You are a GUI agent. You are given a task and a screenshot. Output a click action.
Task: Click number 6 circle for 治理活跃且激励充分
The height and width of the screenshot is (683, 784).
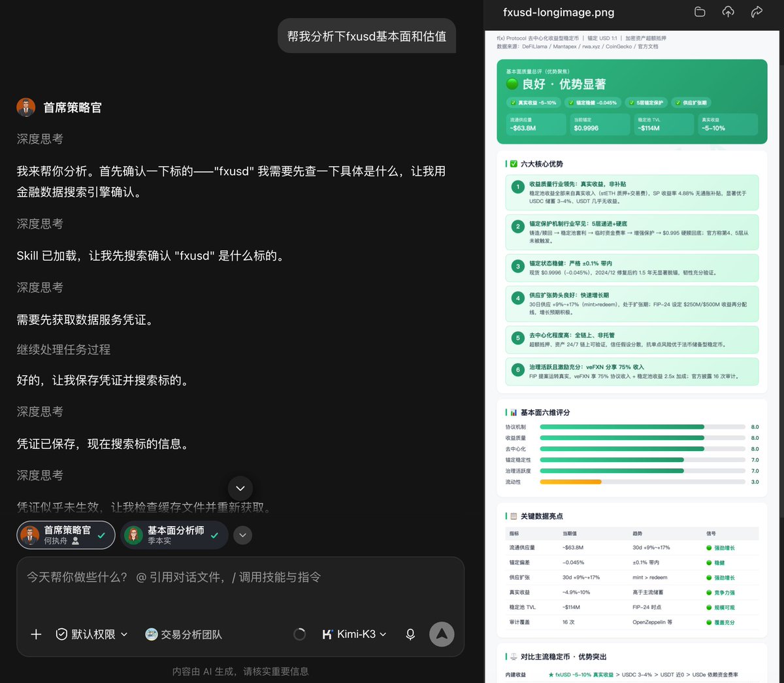(518, 370)
